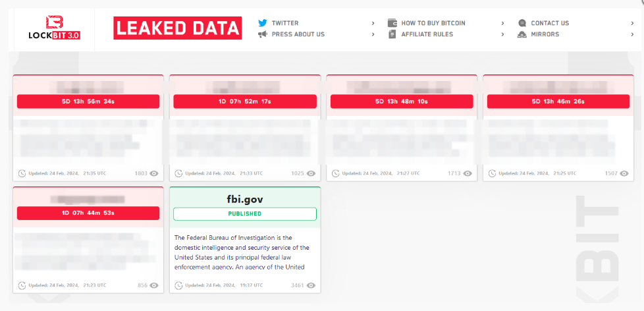
Task: Click the Twitter bird icon
Action: tap(263, 23)
